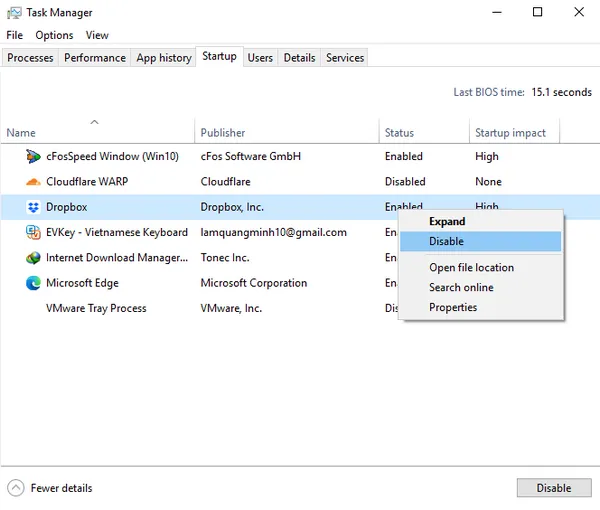Click the Fewer details label
The width and height of the screenshot is (600, 510).
pos(61,488)
